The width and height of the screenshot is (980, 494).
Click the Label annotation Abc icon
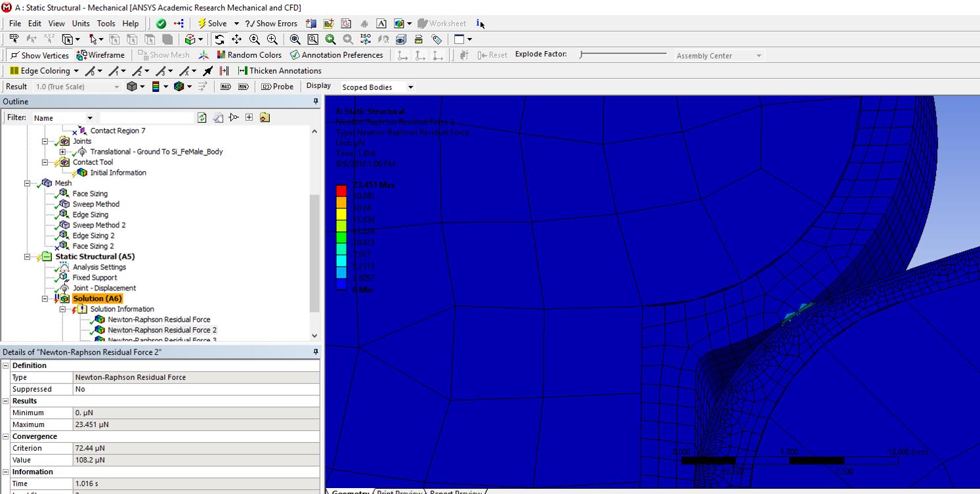tap(329, 24)
